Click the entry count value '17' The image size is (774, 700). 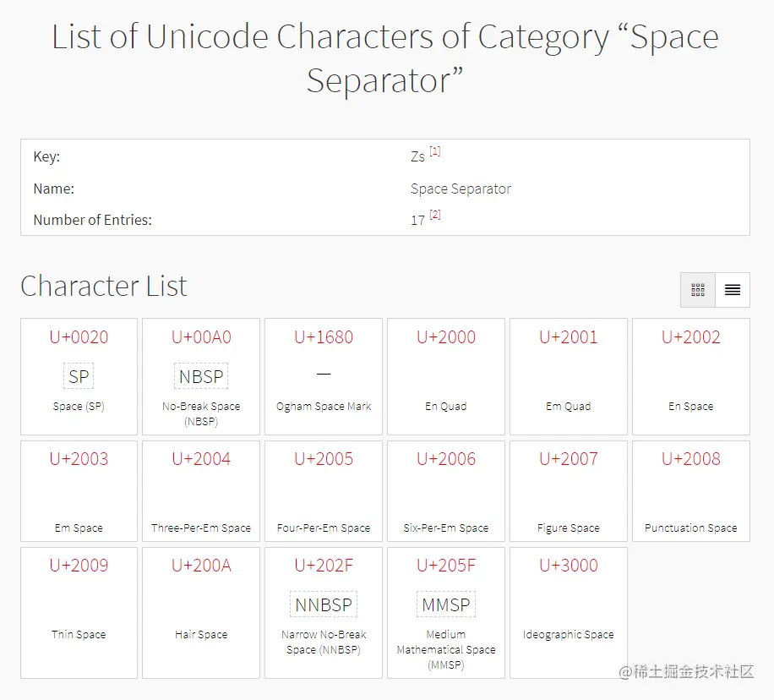click(417, 221)
